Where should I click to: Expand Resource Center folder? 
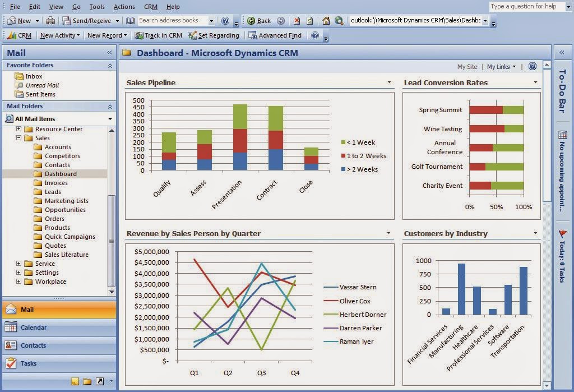[x=18, y=128]
